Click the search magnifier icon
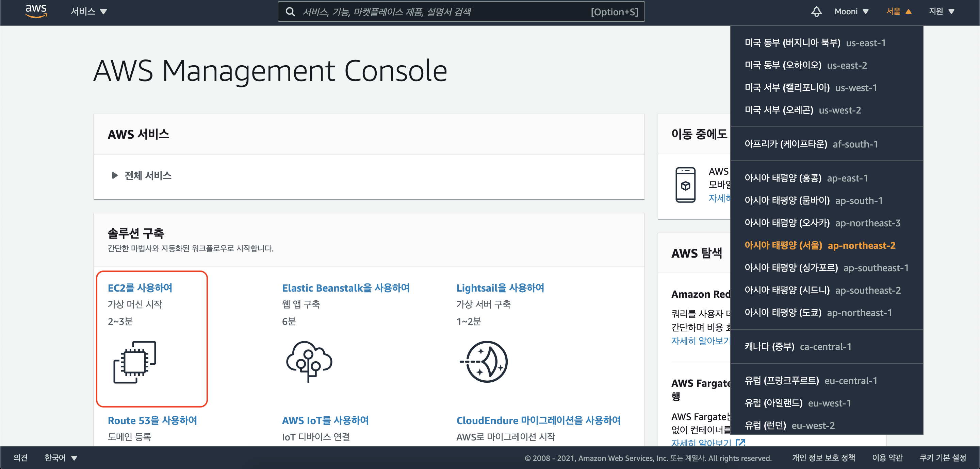The image size is (980, 469). (290, 12)
